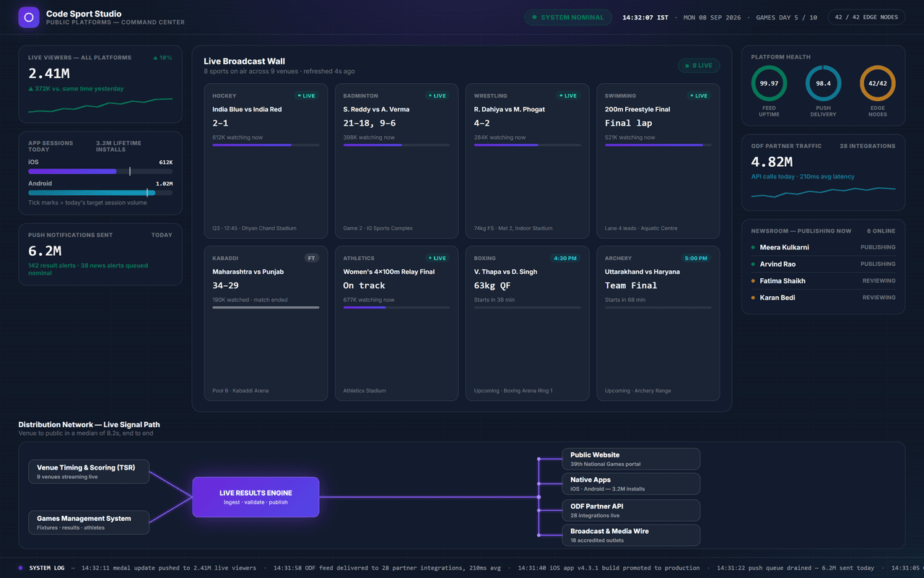
Task: Select the Live Results Engine node
Action: pyautogui.click(x=256, y=497)
